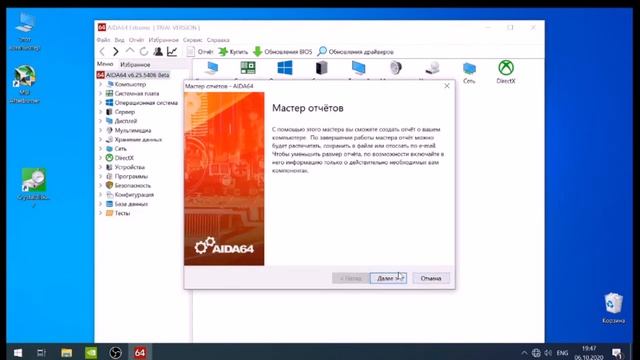Open the Сервис menu

[193, 40]
